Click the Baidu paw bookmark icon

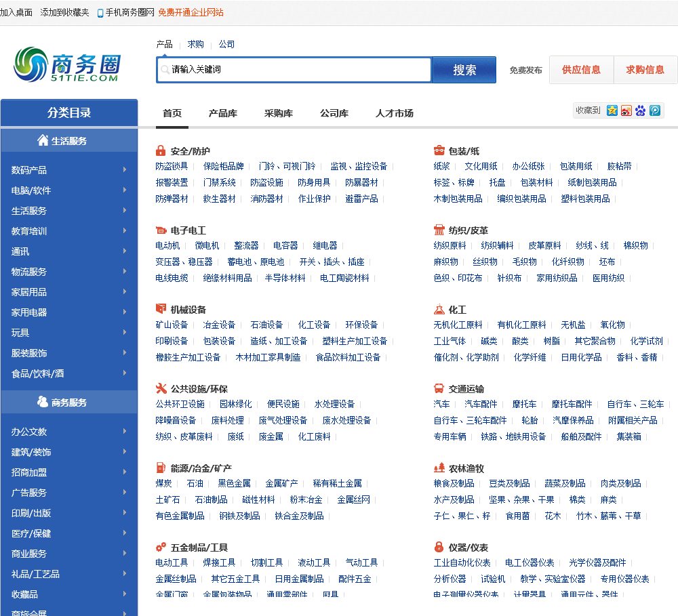(641, 110)
